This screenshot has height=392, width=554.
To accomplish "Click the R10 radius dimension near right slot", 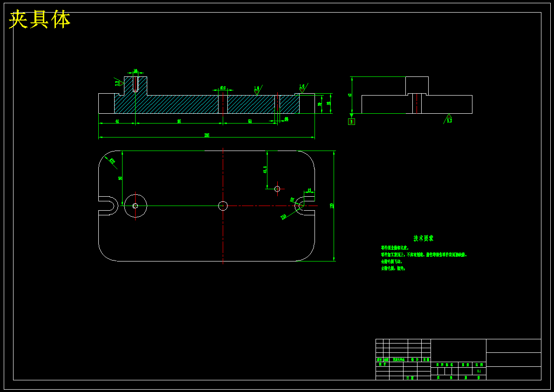I will 283,217.
